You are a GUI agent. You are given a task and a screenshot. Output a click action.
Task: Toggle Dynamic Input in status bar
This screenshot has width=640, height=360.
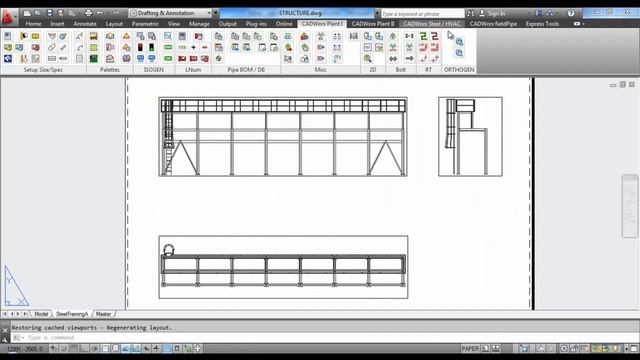(146, 349)
